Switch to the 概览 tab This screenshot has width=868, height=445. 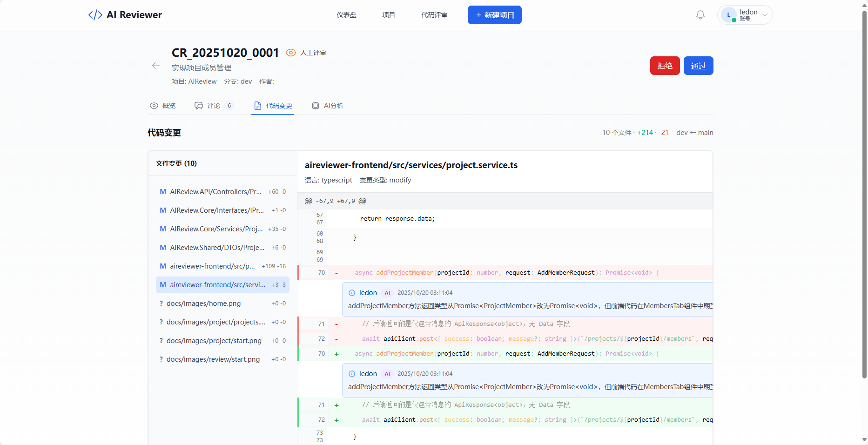(163, 106)
